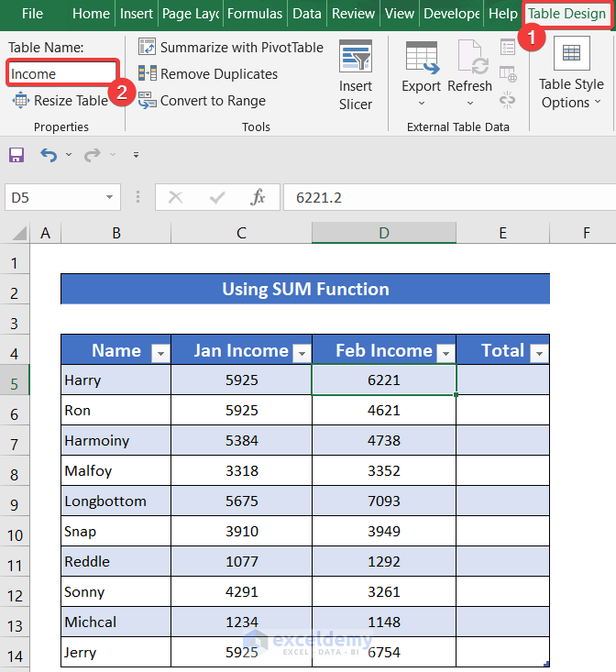Click the Insert Slicer icon

pyautogui.click(x=356, y=57)
